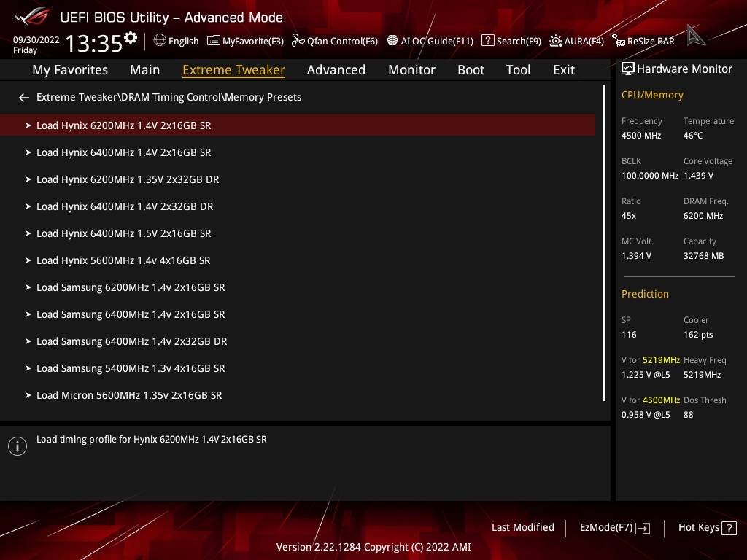747x560 pixels.
Task: Open the Exit tab
Action: click(564, 70)
